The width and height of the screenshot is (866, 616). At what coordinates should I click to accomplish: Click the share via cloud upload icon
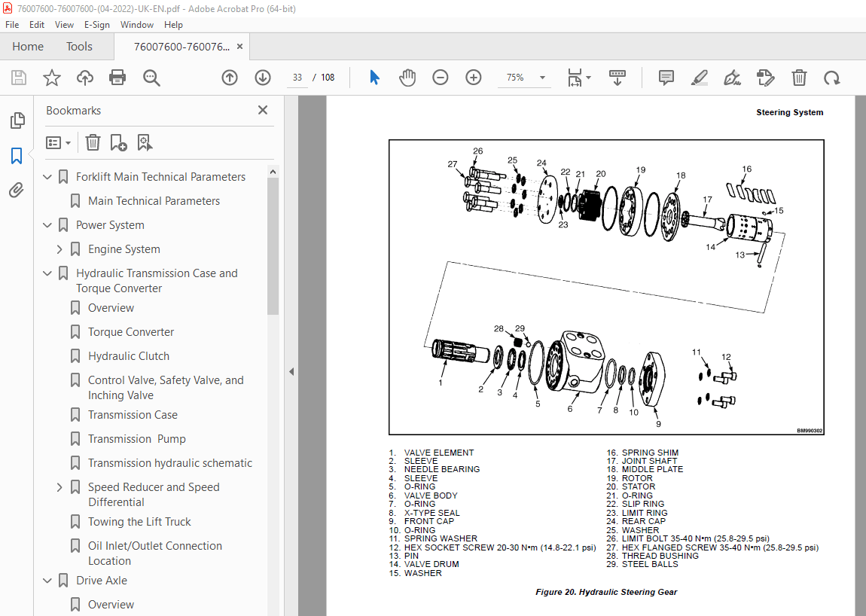[84, 77]
